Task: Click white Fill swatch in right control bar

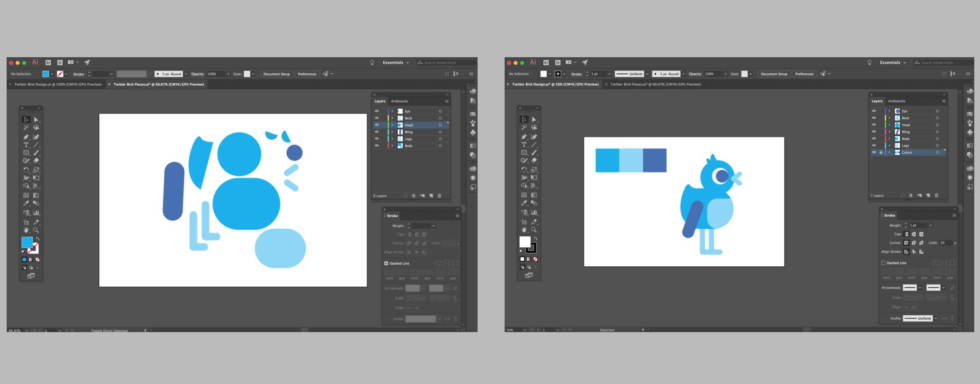Action: pyautogui.click(x=544, y=74)
